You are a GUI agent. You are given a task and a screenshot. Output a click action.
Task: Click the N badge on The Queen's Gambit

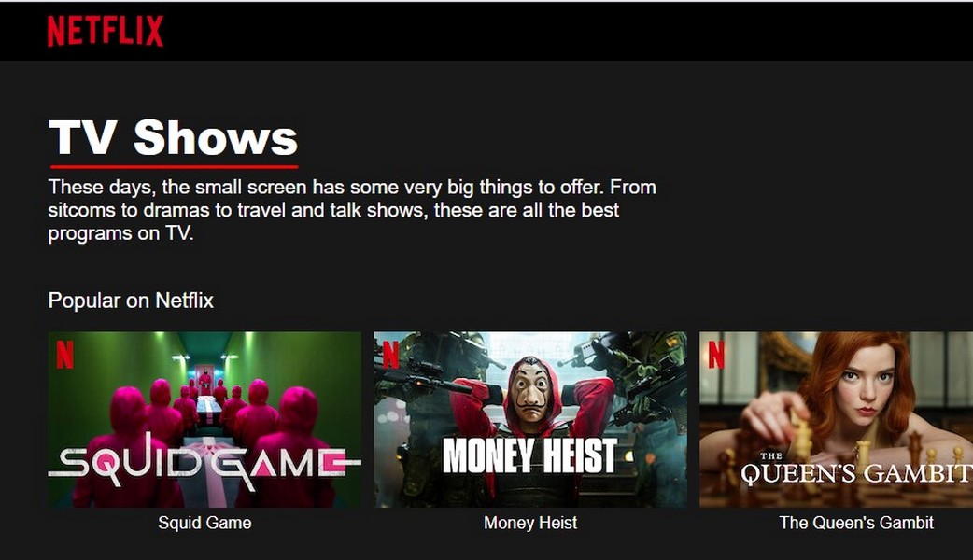pyautogui.click(x=716, y=354)
